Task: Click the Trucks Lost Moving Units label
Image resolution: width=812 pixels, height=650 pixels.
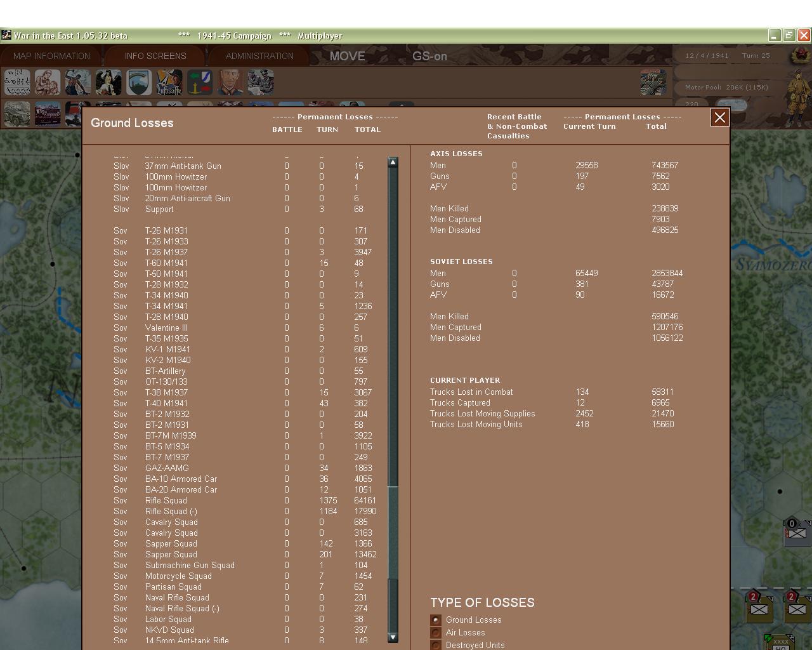Action: click(476, 424)
